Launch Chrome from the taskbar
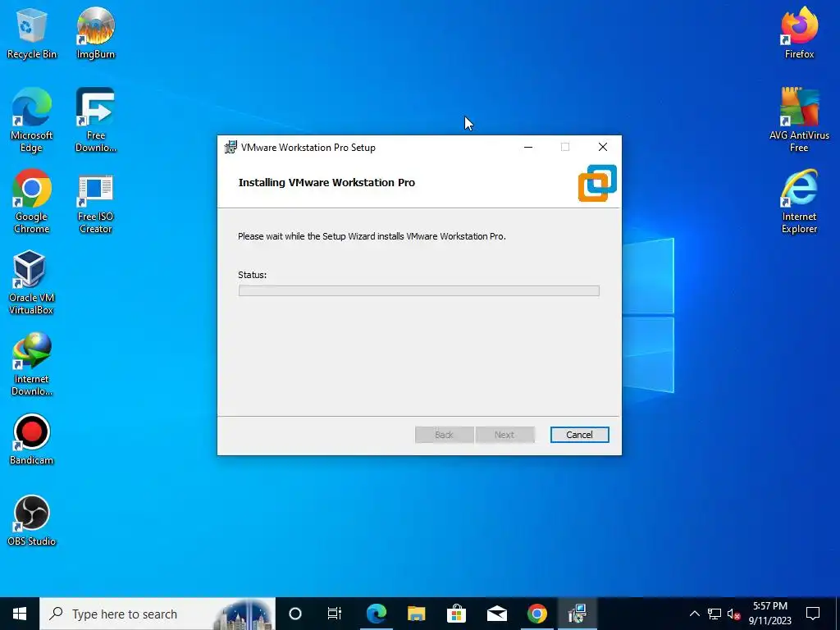 tap(536, 614)
